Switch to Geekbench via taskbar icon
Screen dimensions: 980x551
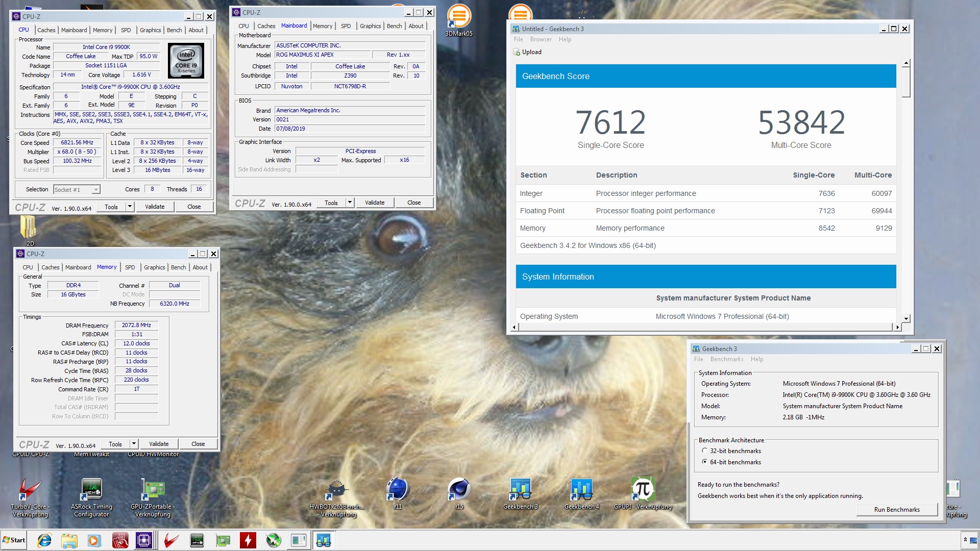click(x=324, y=540)
